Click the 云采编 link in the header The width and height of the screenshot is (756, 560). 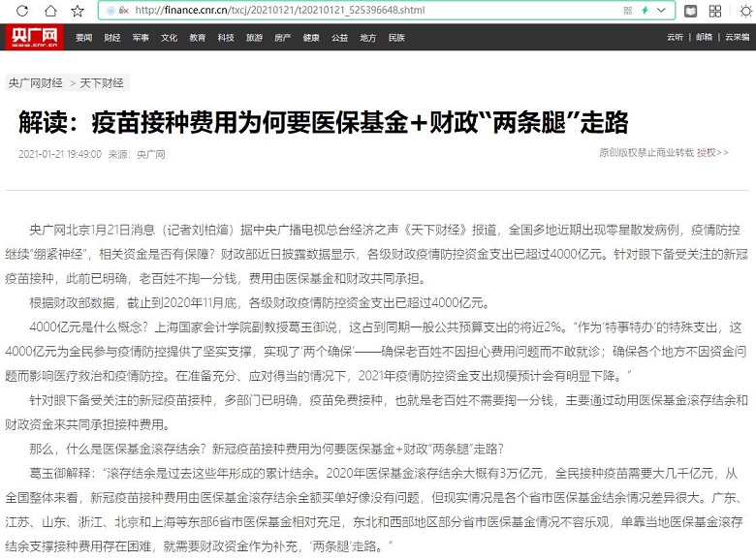[737, 38]
